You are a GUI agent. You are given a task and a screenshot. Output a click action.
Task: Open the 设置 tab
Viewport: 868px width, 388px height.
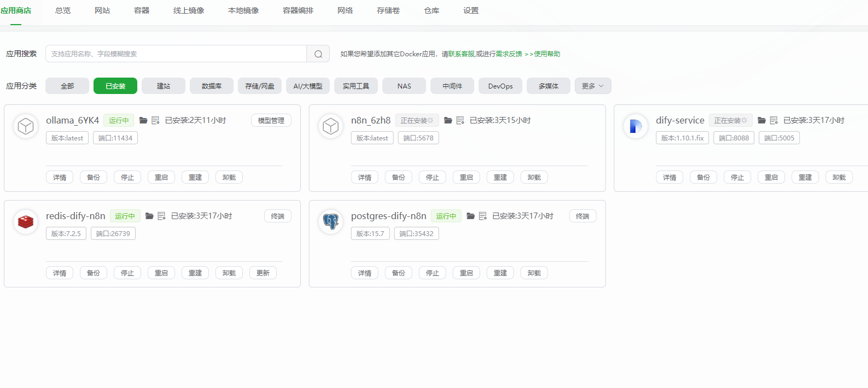pyautogui.click(x=471, y=10)
